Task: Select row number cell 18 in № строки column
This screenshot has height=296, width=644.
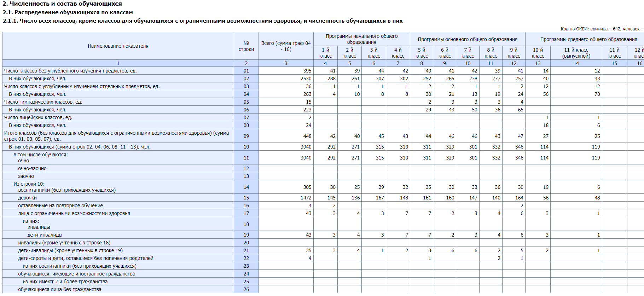Action: tap(246, 224)
